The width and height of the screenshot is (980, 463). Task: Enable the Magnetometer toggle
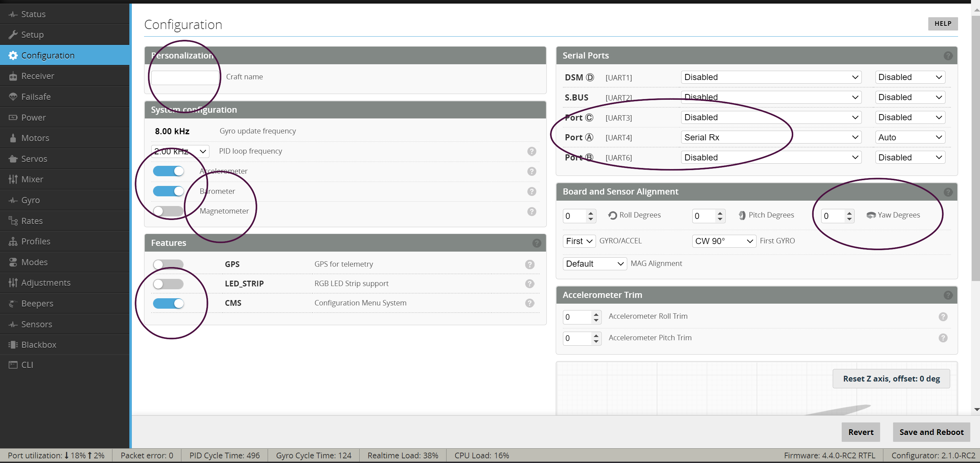168,211
